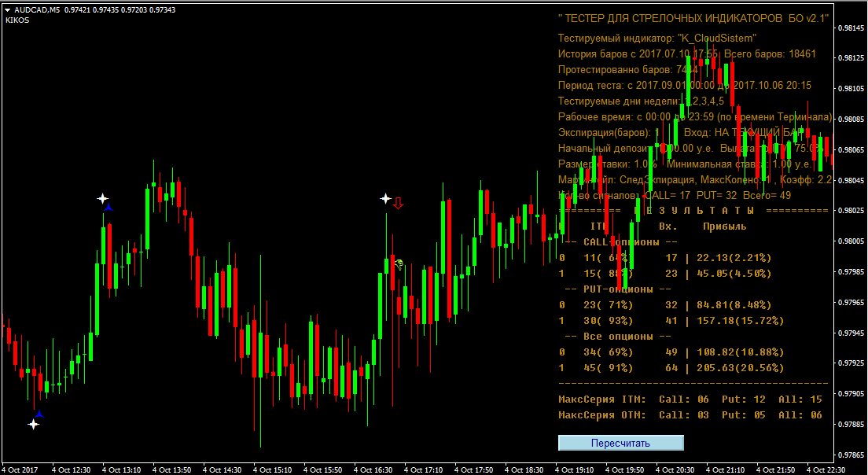868x475 pixels.
Task: Click the "4 Oct 2017" date on the time axis
Action: pyautogui.click(x=21, y=469)
